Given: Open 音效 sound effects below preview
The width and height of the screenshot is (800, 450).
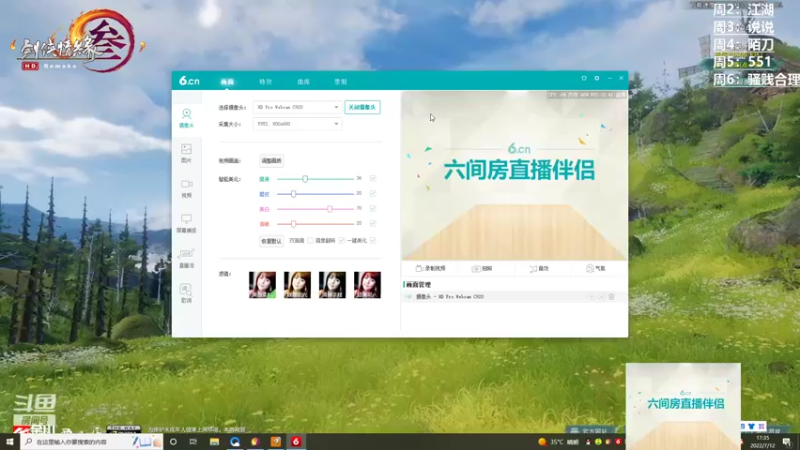Looking at the screenshot, I should (539, 268).
